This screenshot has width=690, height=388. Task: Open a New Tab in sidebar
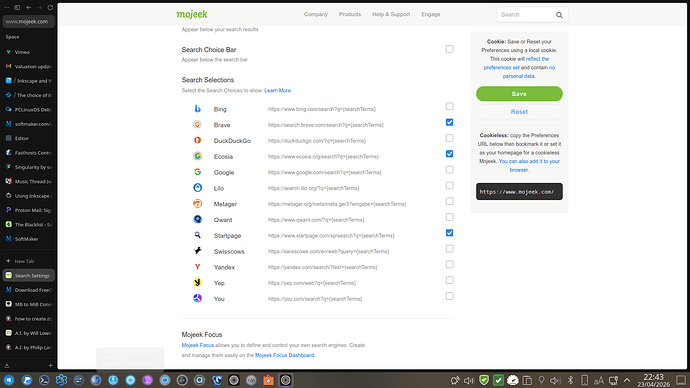click(29, 261)
